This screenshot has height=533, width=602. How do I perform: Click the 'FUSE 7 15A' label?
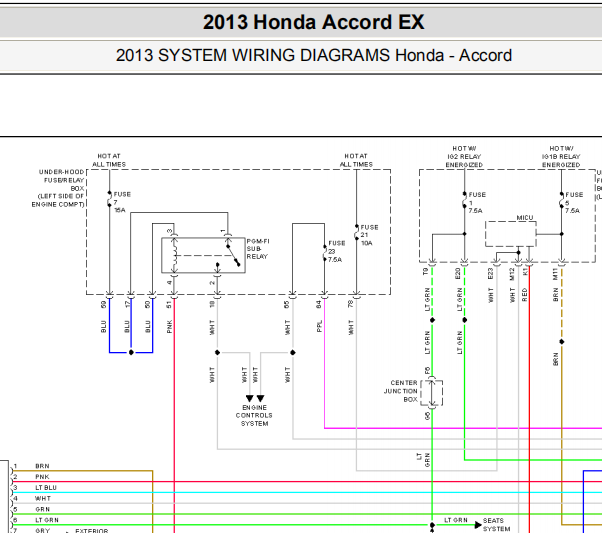tap(122, 202)
